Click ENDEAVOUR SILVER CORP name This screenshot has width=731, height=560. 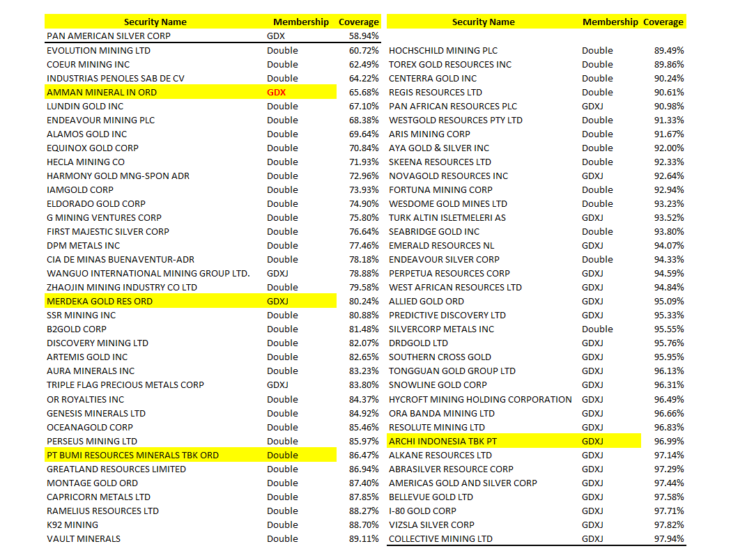[444, 260]
